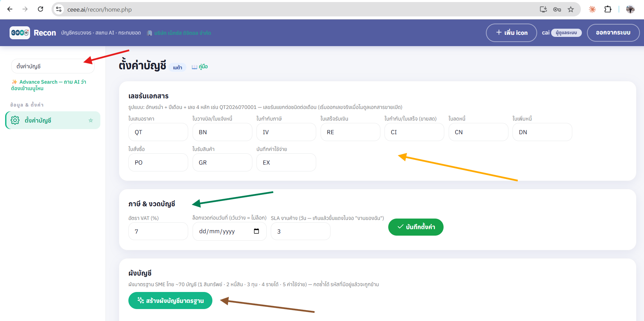This screenshot has height=321, width=644.
Task: Click the ใบเสนอราคา prefix field QT
Action: 158,132
